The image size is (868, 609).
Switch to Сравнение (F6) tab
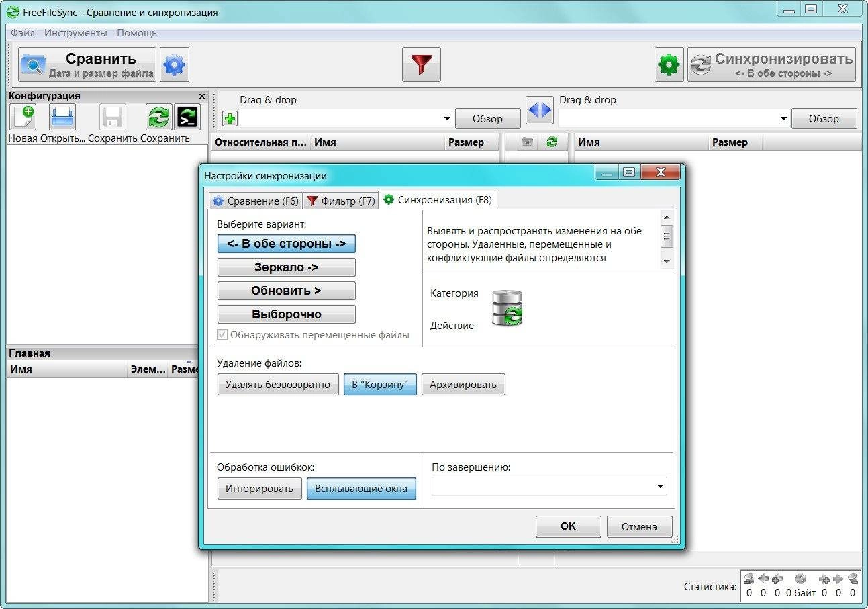click(x=255, y=201)
